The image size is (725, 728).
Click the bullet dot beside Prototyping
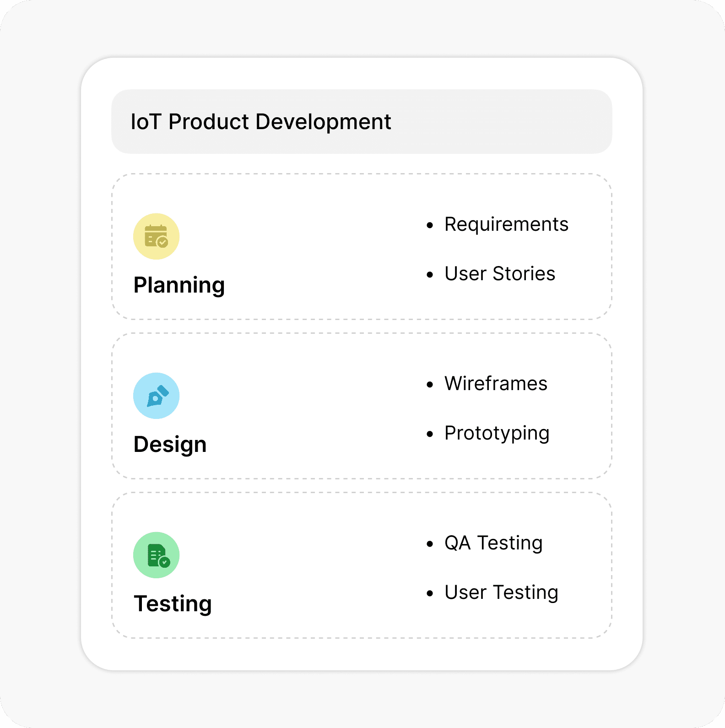click(429, 434)
